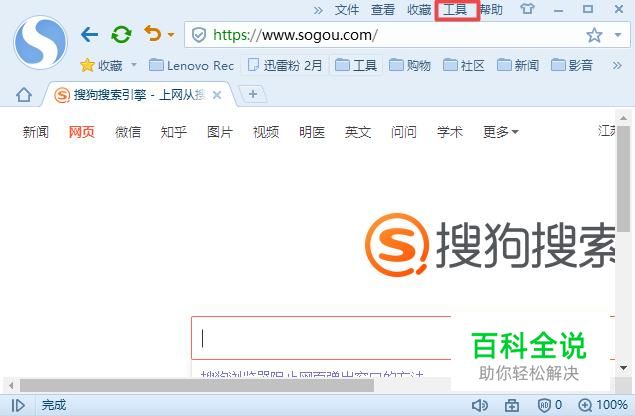Click the 微信 navigation link

[x=128, y=132]
